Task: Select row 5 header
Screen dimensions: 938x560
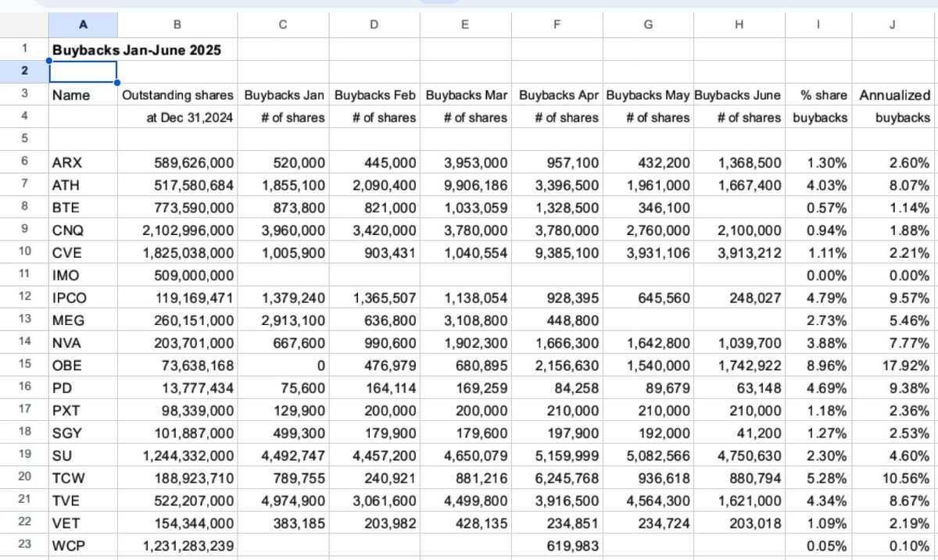Action: (x=24, y=139)
